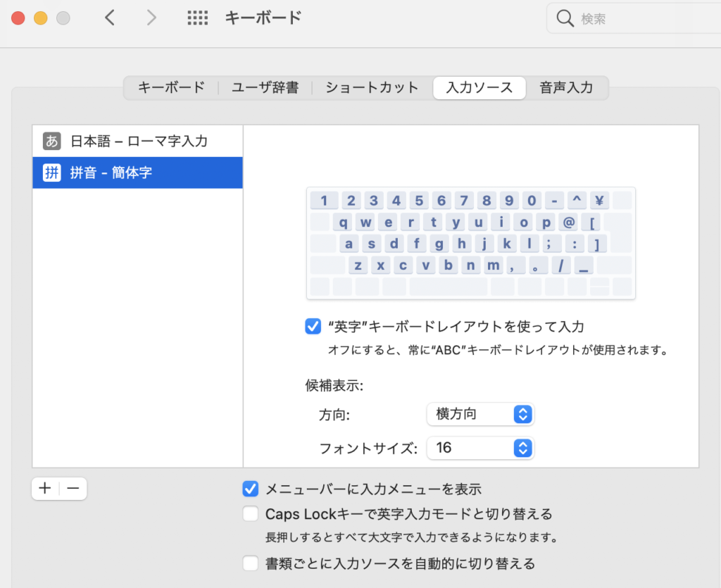Select 日本語 – ローマ字入力 in the source list
The height and width of the screenshot is (588, 721).
tap(137, 141)
